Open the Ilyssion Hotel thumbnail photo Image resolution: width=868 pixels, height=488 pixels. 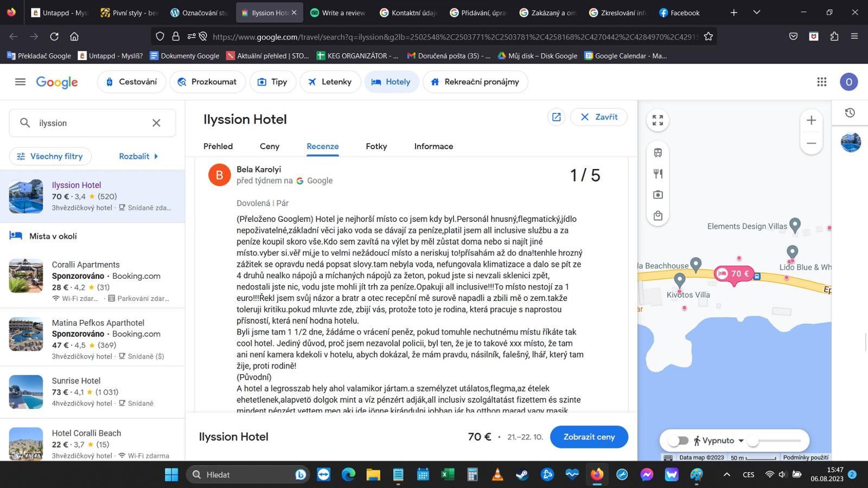[26, 196]
